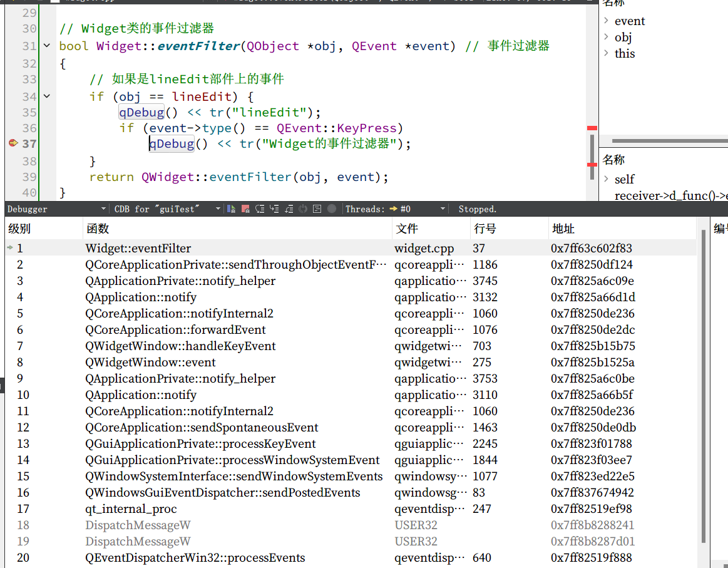Click the Step Into icon
This screenshot has height=568, width=728.
click(274, 209)
